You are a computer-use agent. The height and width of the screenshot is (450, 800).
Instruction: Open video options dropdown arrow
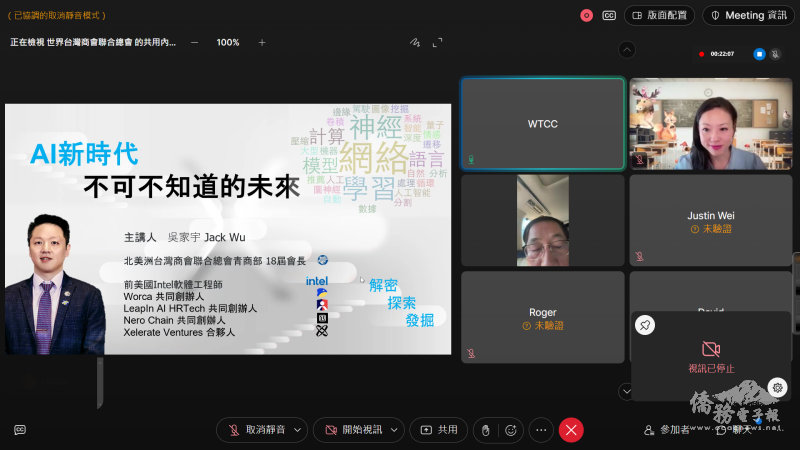pyautogui.click(x=394, y=430)
